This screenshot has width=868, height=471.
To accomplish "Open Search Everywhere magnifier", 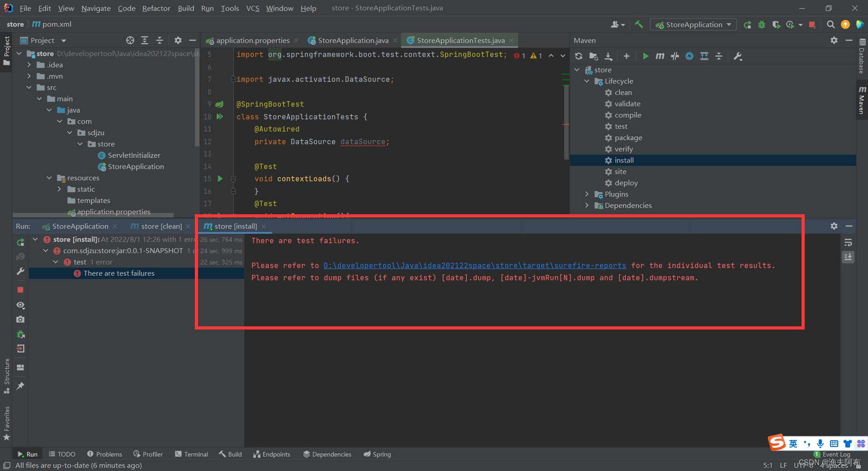I will [830, 24].
